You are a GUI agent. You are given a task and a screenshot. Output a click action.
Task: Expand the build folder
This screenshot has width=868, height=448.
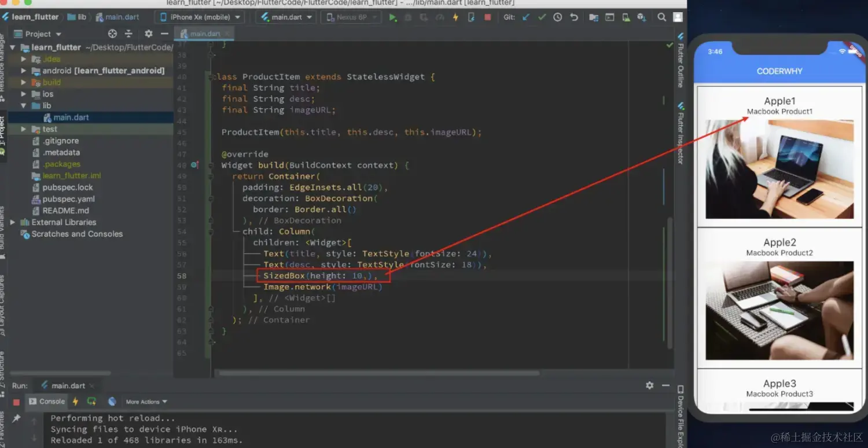[x=24, y=82]
